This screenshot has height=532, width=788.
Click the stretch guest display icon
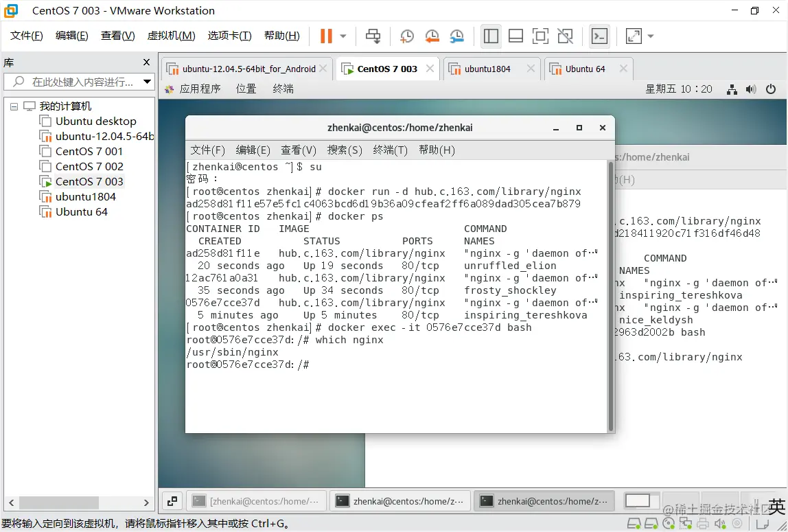tap(633, 36)
